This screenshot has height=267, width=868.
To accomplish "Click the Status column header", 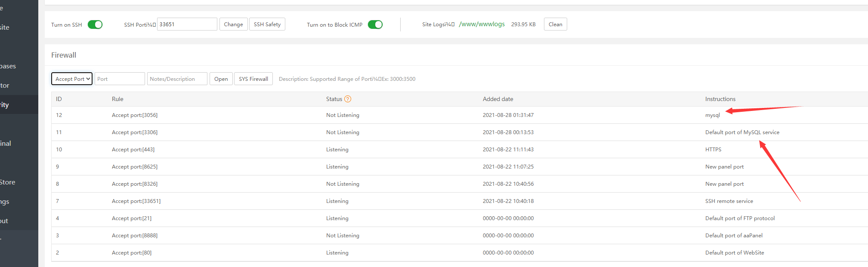I will point(334,99).
